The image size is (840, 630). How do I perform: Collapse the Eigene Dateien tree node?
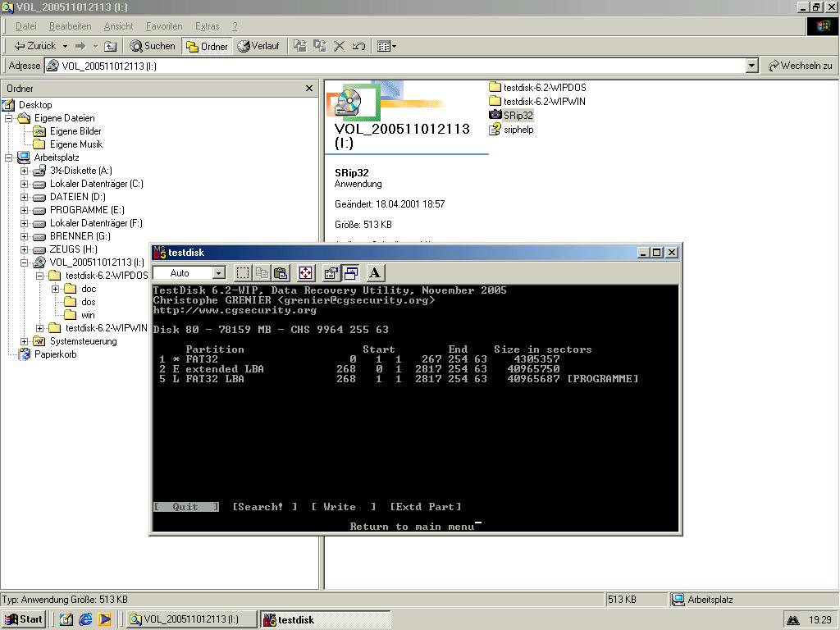click(8, 118)
